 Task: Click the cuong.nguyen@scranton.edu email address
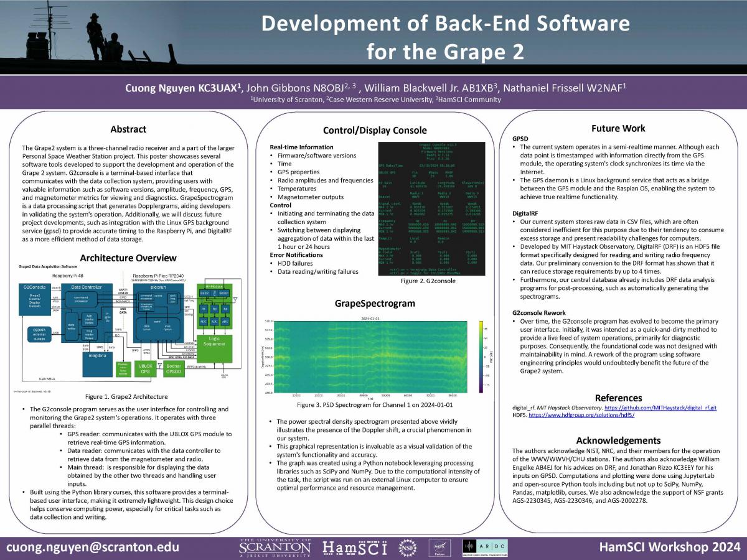pyautogui.click(x=93, y=548)
